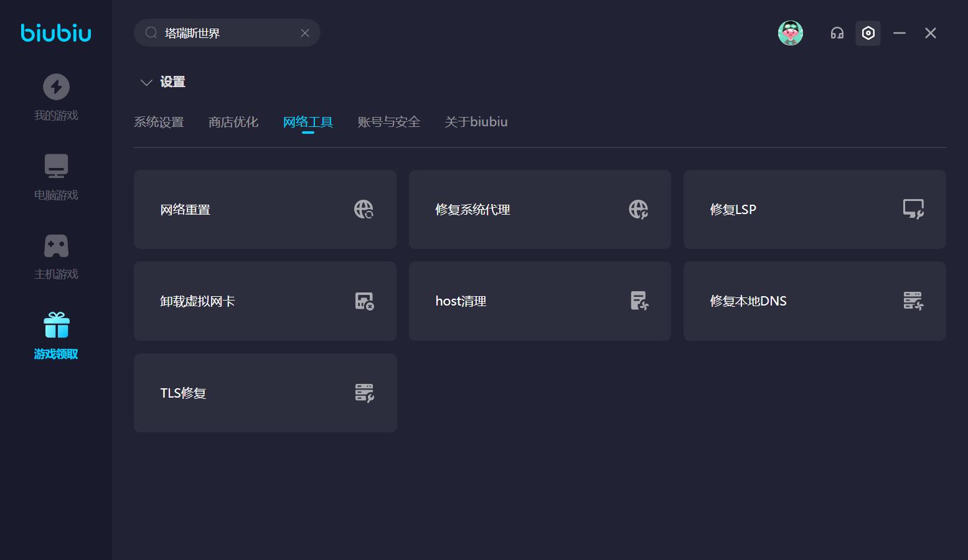Click the 修复系统代理 globe wrench icon
Screen dimensions: 968x560
click(x=639, y=209)
